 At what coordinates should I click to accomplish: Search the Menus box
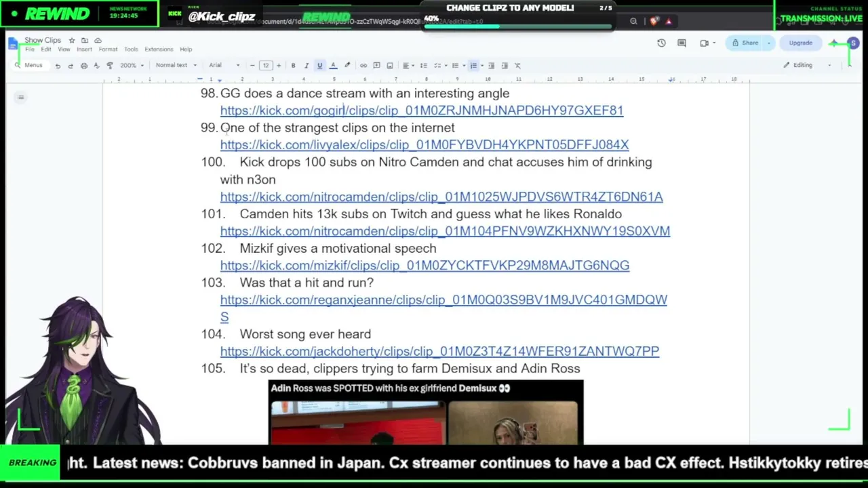29,66
